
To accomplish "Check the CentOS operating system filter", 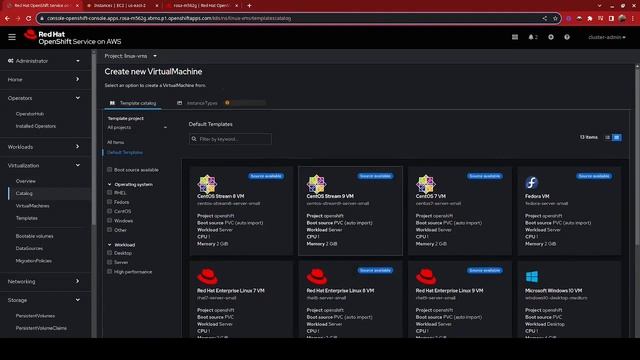I will click(109, 211).
